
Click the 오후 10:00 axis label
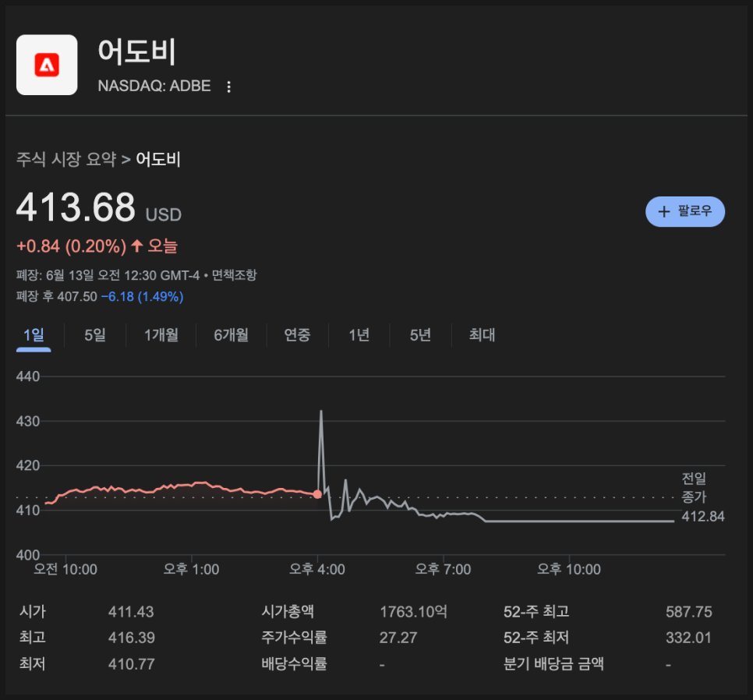[x=568, y=569]
